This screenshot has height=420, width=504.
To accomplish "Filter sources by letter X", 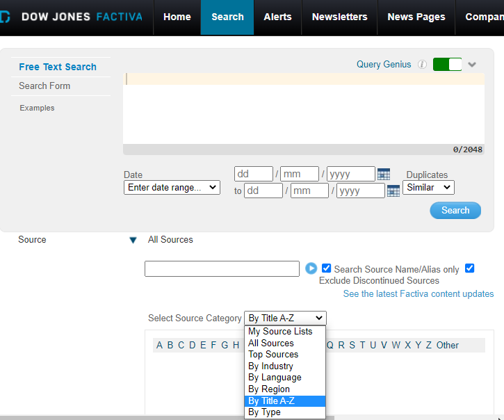I will (408, 345).
